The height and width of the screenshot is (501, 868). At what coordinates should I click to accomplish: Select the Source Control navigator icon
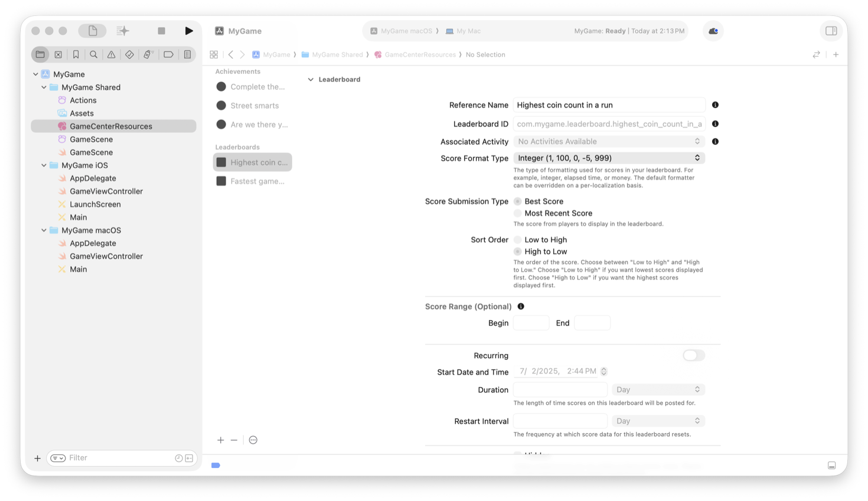click(58, 54)
